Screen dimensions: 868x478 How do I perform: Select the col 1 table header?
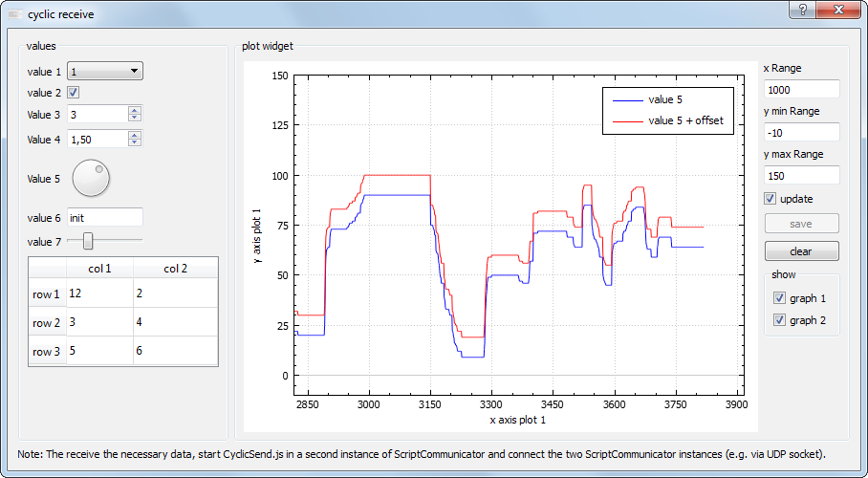click(x=99, y=269)
